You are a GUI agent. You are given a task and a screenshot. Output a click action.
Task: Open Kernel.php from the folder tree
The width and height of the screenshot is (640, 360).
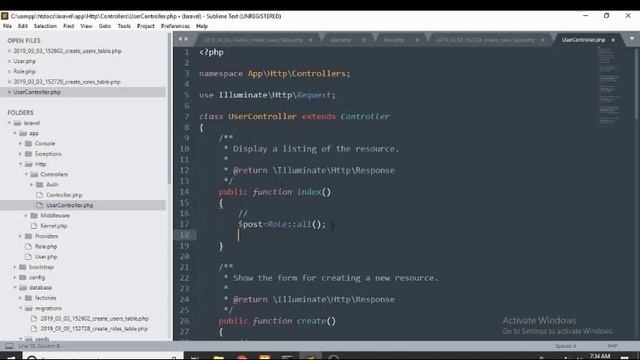pyautogui.click(x=54, y=226)
